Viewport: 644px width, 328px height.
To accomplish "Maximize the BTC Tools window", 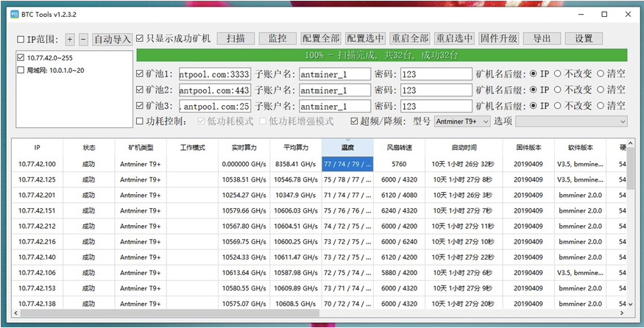I will (x=604, y=15).
